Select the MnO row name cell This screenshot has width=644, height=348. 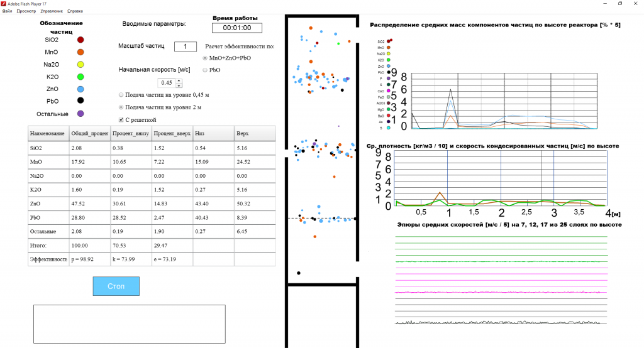(x=48, y=162)
